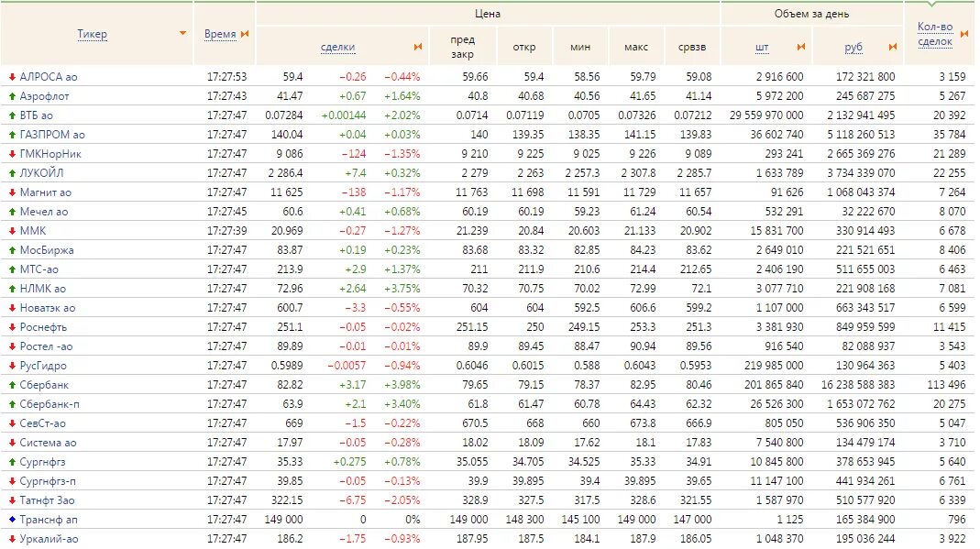Viewport: 980px width, 549px height.
Task: Click red down arrow next to АЛРОСА ао
Action: click(12, 77)
